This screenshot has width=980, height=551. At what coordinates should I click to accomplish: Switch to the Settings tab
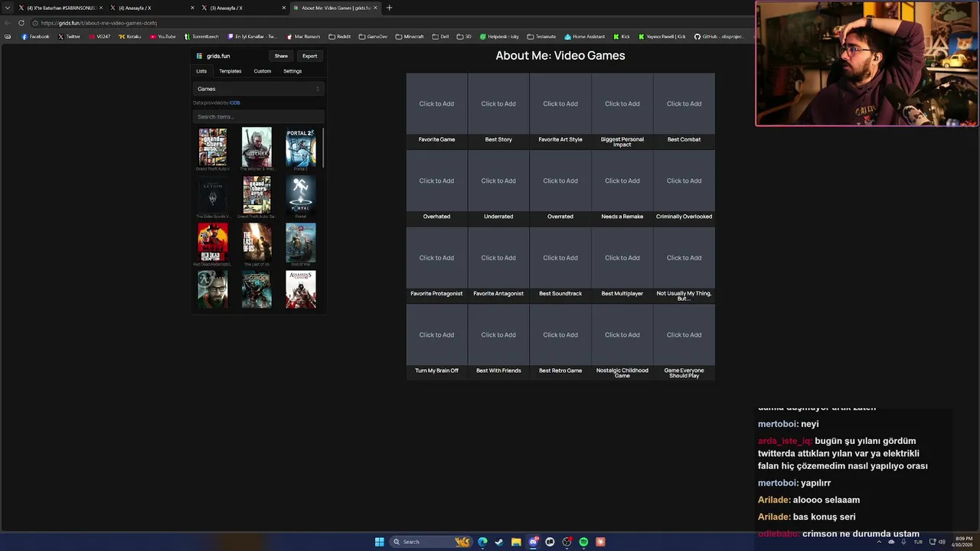tap(292, 71)
